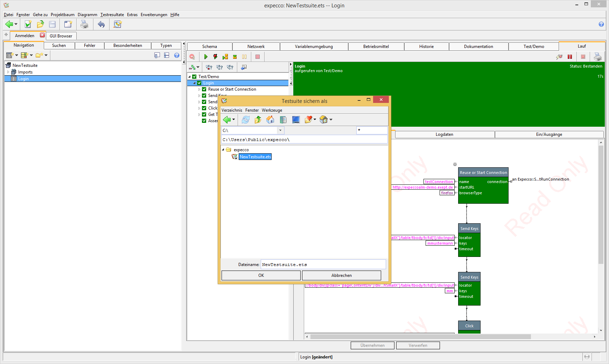Go to home directory via house icon
This screenshot has width=609, height=364.
tap(270, 120)
